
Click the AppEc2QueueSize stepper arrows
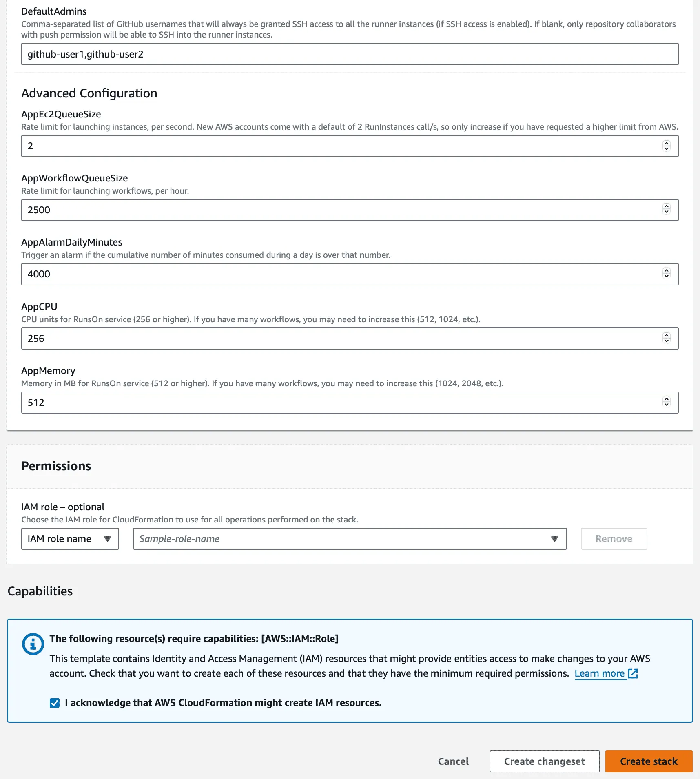(666, 146)
